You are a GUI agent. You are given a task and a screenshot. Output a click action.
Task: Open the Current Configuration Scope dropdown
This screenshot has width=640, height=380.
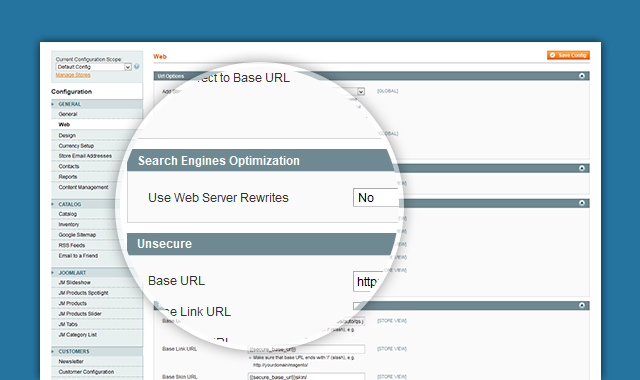click(x=93, y=67)
